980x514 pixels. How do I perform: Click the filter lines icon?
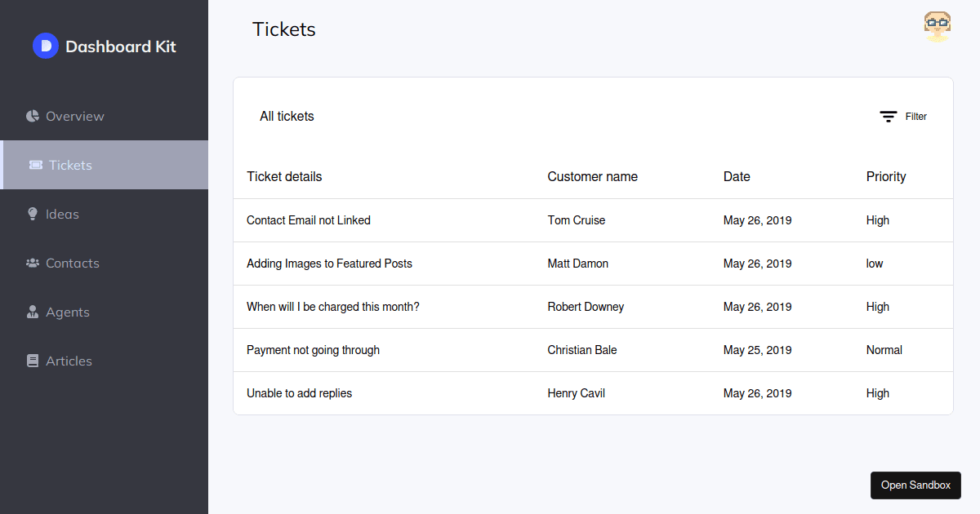889,117
